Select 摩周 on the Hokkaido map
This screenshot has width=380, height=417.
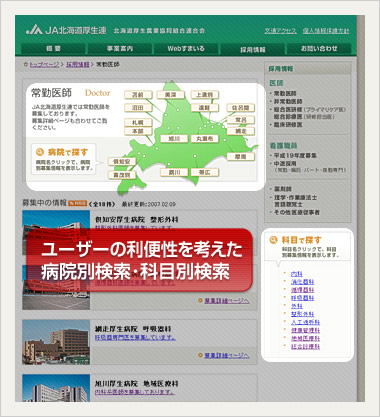pos(241,156)
